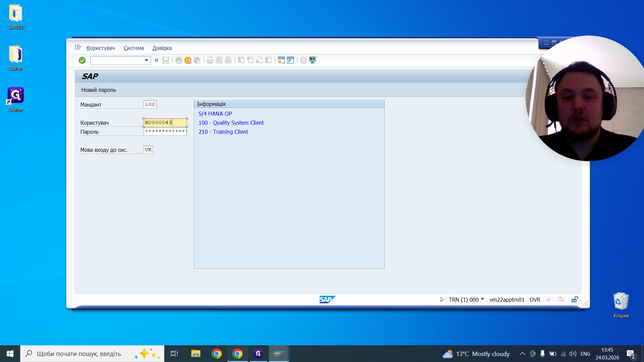Click the lock icon in status bar
The image size is (644, 362).
575,299
